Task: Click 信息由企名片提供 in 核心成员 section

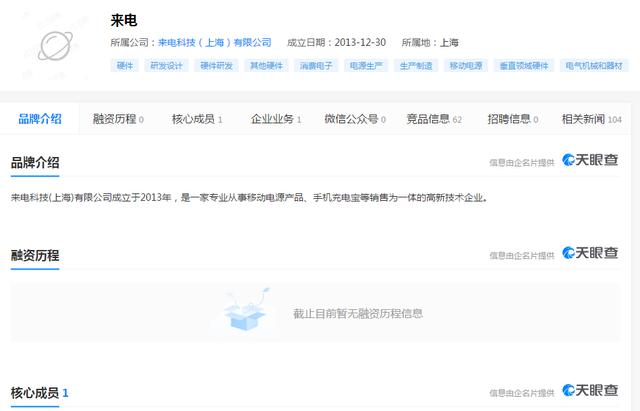Action: point(522,393)
